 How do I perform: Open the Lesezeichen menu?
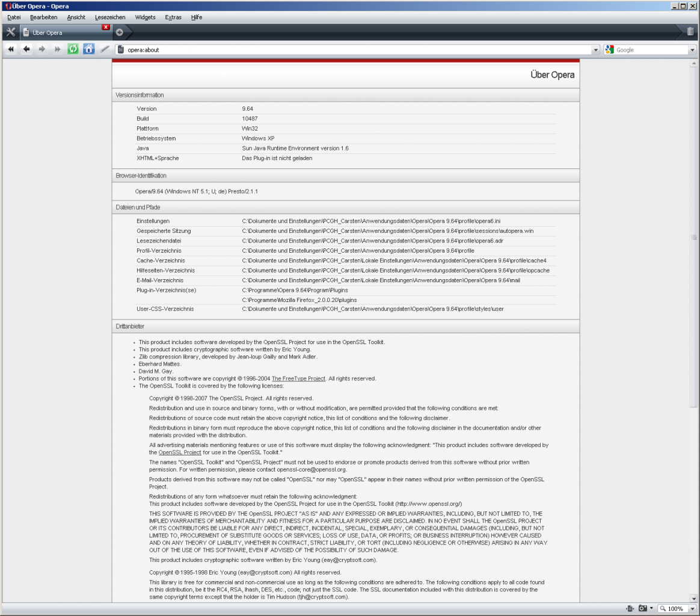110,17
